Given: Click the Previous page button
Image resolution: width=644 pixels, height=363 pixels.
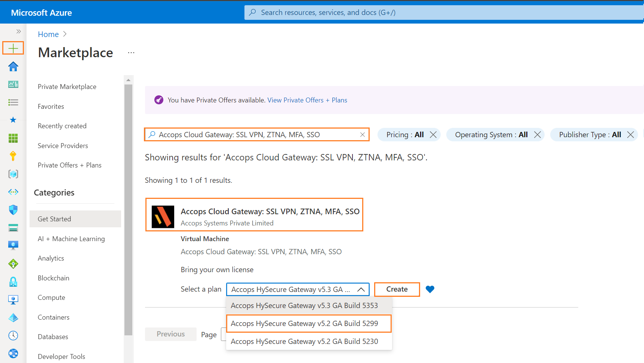Looking at the screenshot, I should click(171, 334).
